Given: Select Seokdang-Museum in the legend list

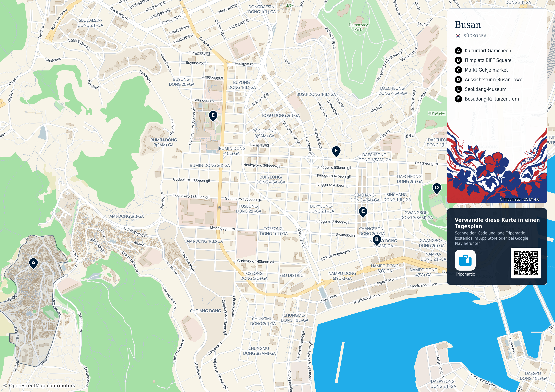Looking at the screenshot, I should coord(485,89).
